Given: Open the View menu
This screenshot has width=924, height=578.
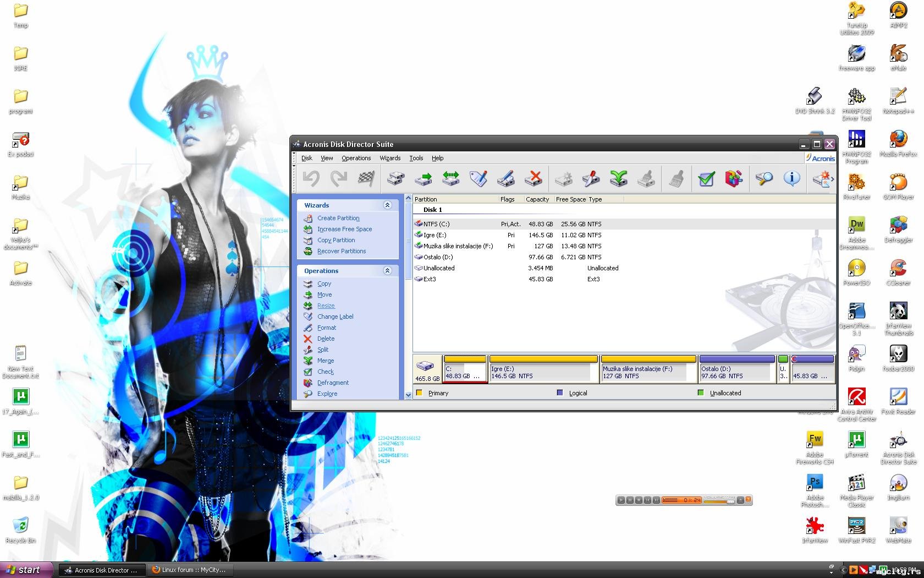Looking at the screenshot, I should coord(327,158).
